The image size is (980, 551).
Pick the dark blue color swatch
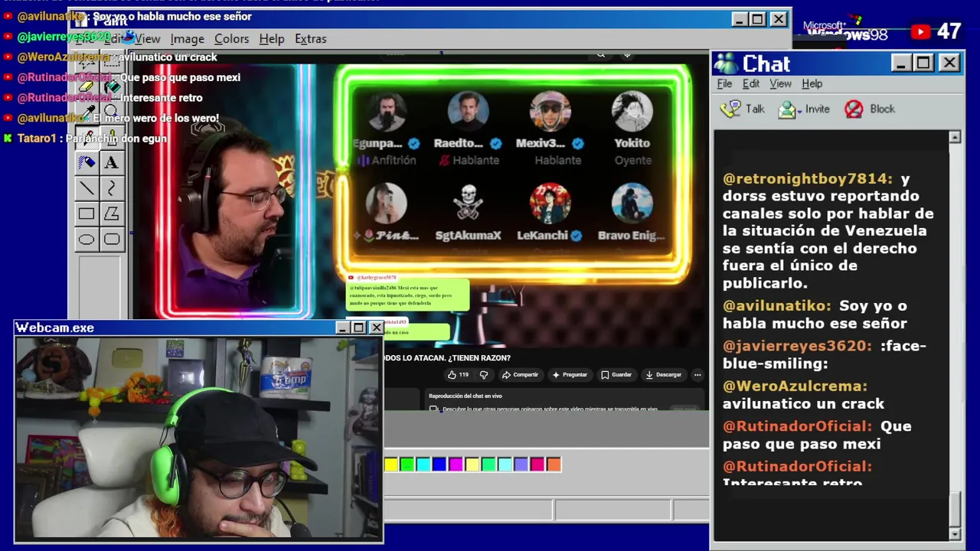(x=439, y=464)
